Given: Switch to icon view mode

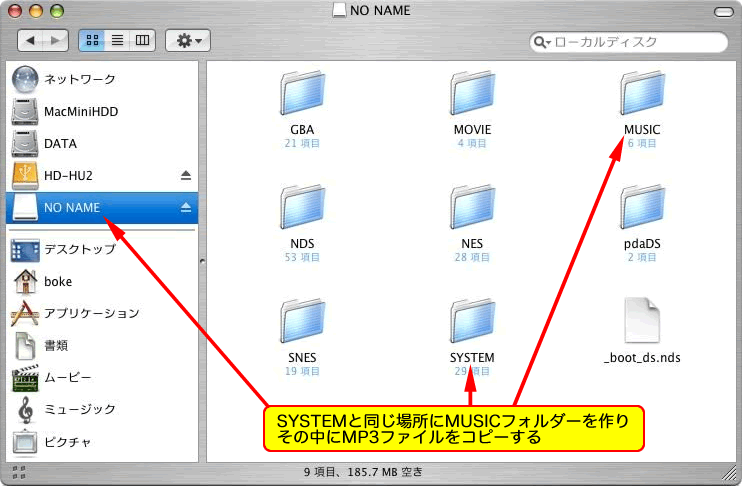Looking at the screenshot, I should pyautogui.click(x=92, y=41).
